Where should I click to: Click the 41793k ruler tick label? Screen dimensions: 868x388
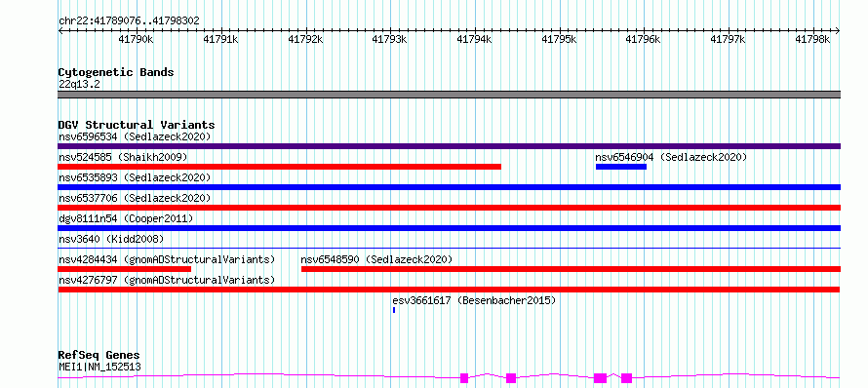(389, 39)
